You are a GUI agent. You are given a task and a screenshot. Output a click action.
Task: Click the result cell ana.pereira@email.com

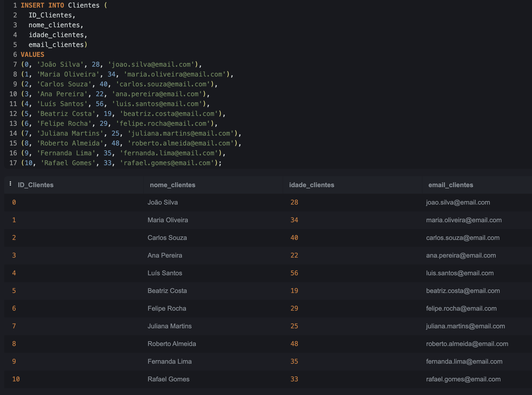point(461,255)
